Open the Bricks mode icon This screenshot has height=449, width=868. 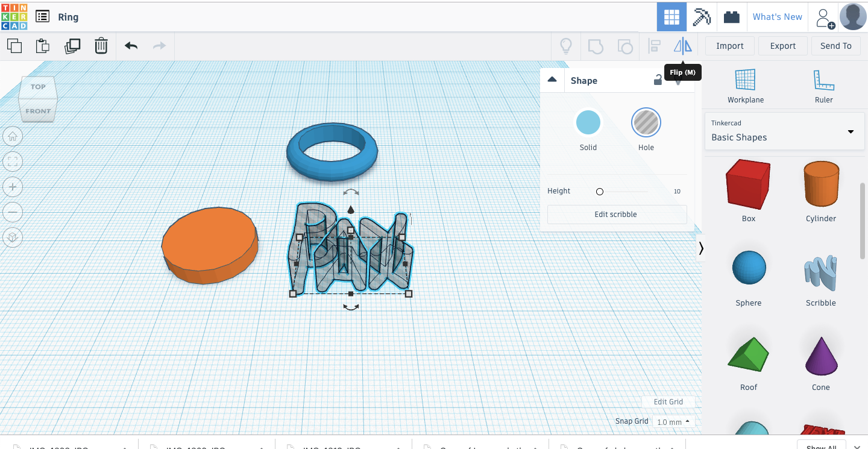click(732, 17)
